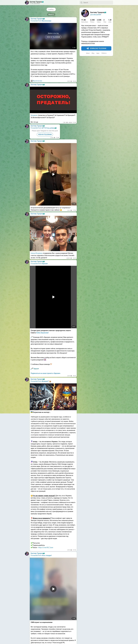Click DOWNLOAD TELEGRAM button

click(x=96, y=48)
